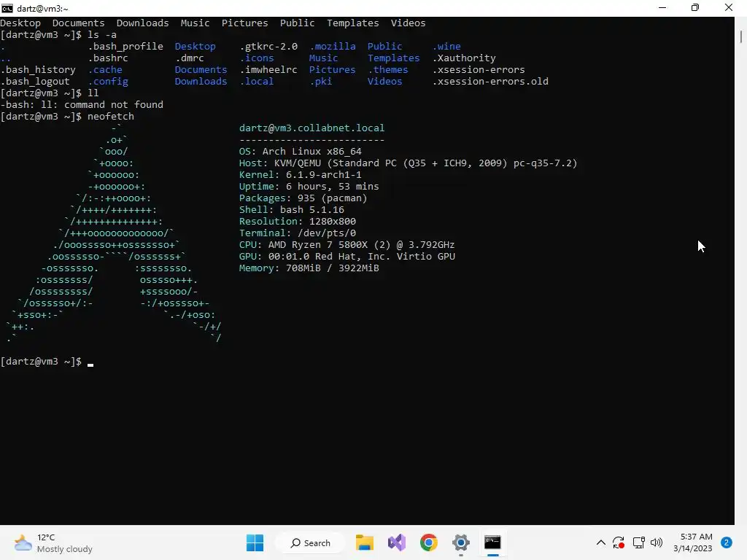Viewport: 747px width, 560px height.
Task: Open the clock showing 5:37 AM
Action: coord(693,542)
